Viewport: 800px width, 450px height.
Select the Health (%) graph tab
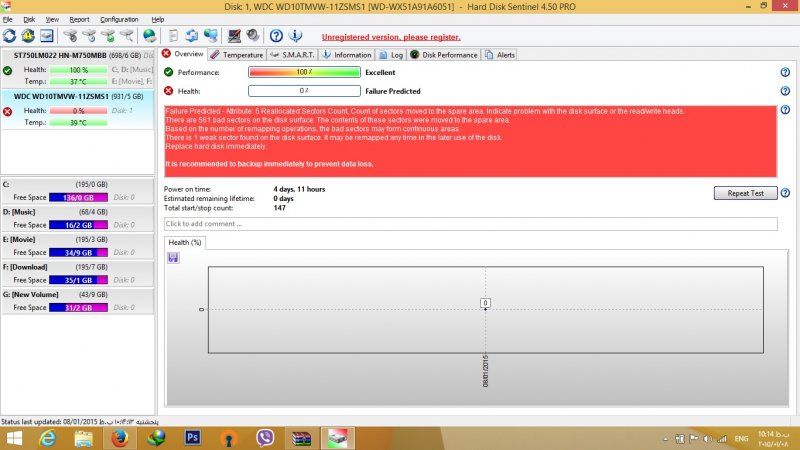click(x=185, y=242)
